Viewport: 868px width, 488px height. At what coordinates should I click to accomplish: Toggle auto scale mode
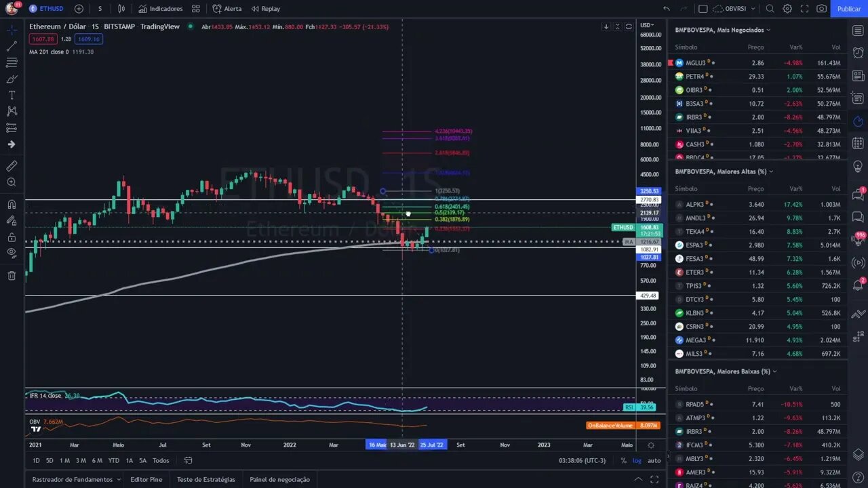click(x=654, y=461)
